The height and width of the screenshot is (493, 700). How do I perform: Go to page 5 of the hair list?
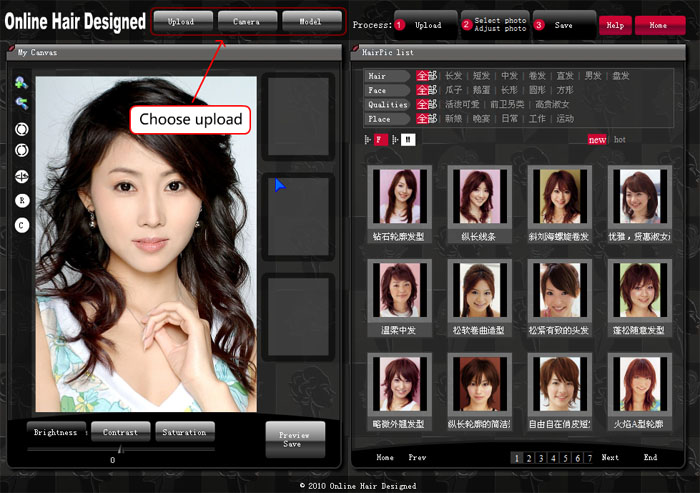click(565, 458)
